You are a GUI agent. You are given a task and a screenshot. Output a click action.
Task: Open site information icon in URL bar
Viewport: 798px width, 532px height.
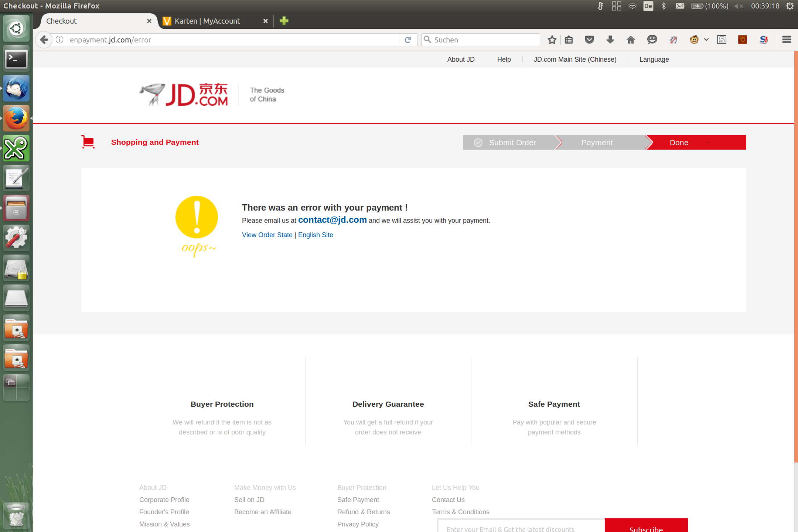click(x=59, y=40)
